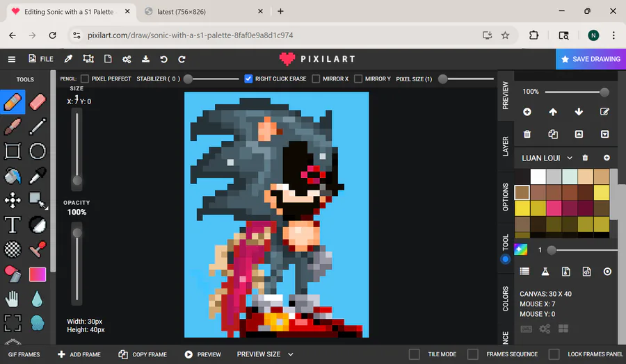Open the COLORS side tab
The height and width of the screenshot is (364, 626).
pos(506,299)
